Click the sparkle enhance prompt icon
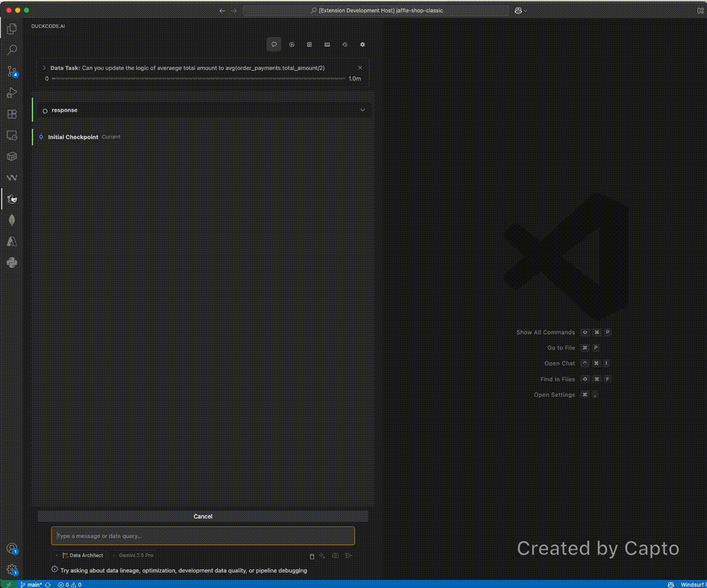 (323, 556)
